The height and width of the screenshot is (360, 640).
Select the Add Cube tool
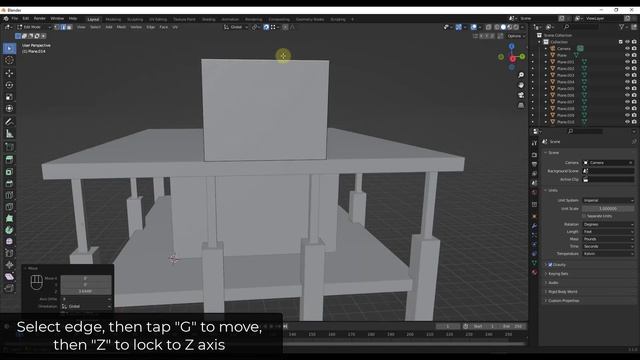9,147
